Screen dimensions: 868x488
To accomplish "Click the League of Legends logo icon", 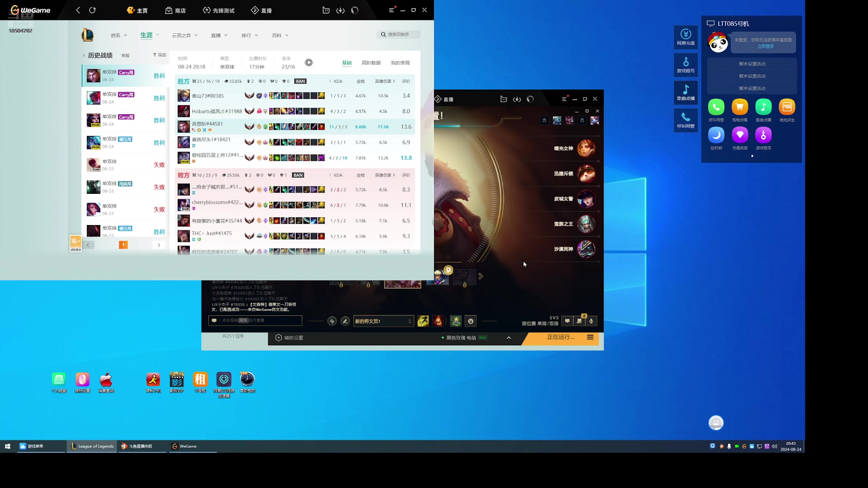I will click(87, 35).
